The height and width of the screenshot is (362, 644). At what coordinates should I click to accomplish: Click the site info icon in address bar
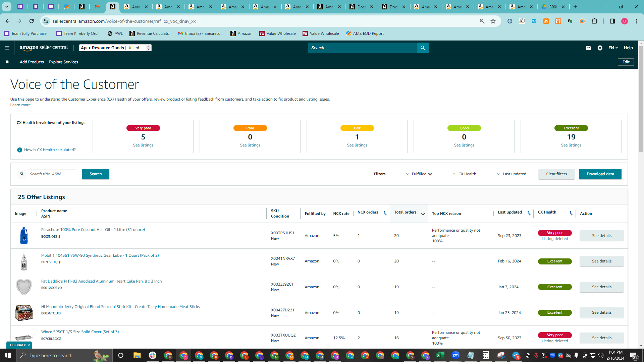coord(46,21)
